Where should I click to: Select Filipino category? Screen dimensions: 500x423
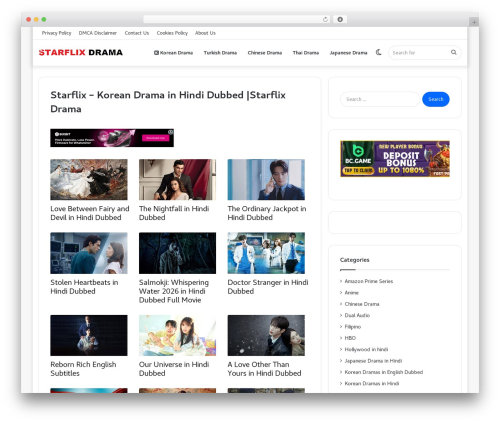(x=353, y=327)
